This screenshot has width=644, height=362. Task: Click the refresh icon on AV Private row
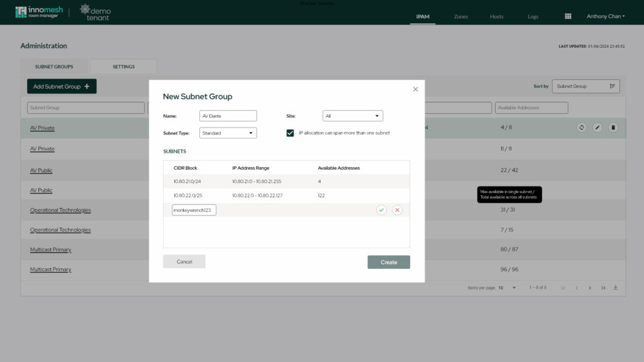point(582,128)
